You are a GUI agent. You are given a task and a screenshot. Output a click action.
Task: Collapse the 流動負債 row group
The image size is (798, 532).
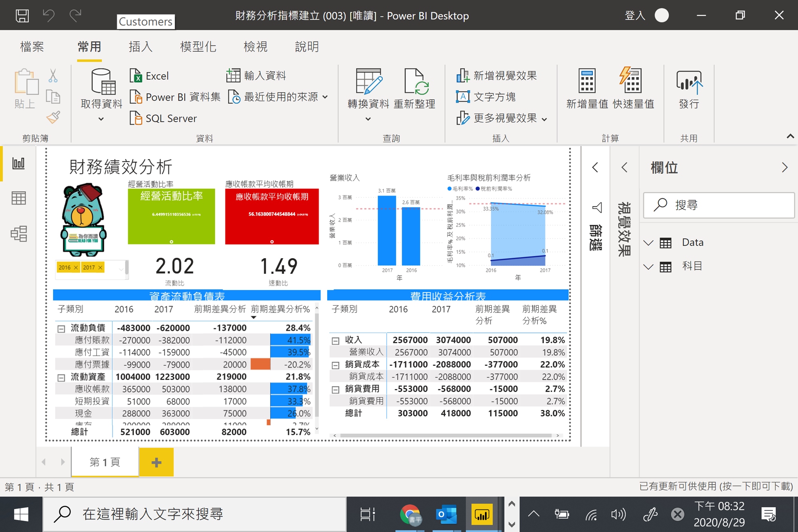click(x=61, y=329)
